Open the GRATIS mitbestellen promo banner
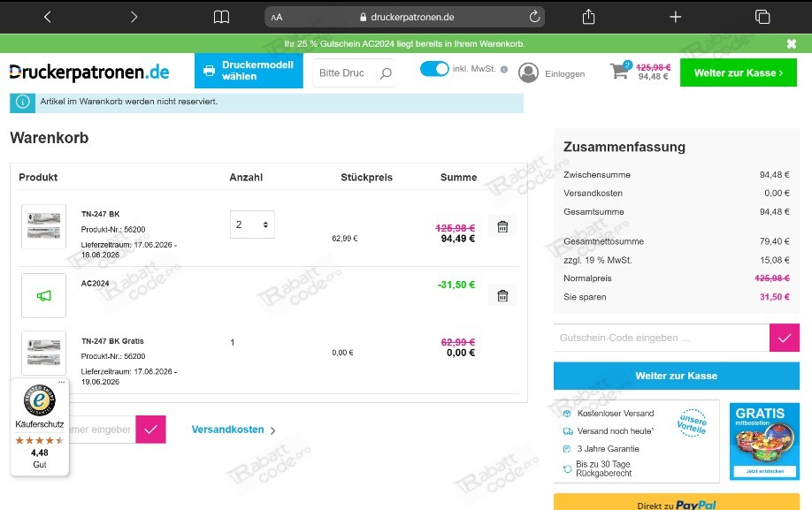This screenshot has height=510, width=812. click(764, 441)
